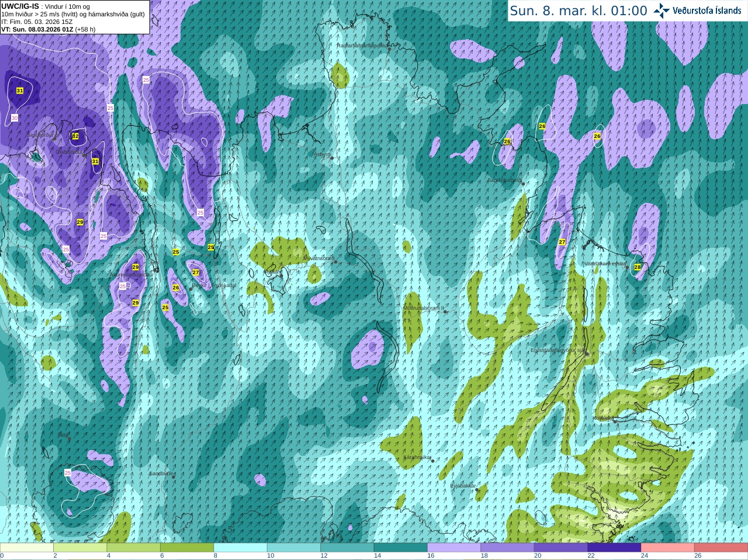Screen dimensions: 748x560
Task: Click the yellow 31 gust marker beside Ólafsfjörður
Action: 95,161
